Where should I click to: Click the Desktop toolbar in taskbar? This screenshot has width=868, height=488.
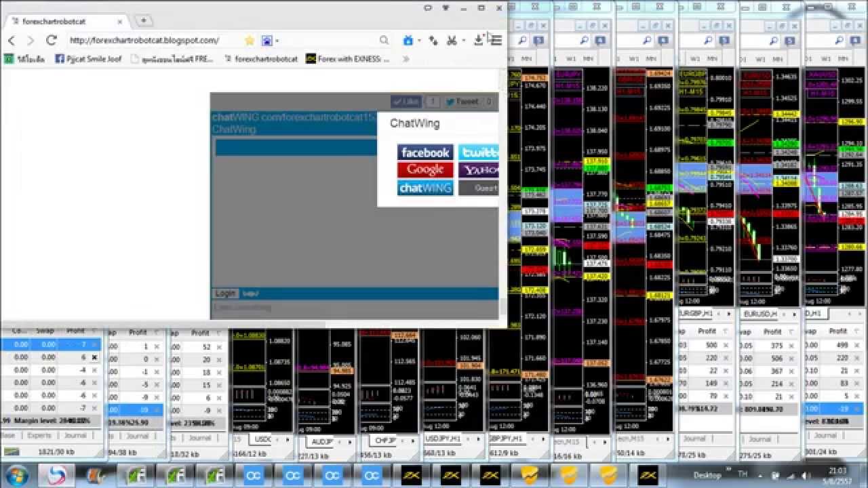(x=707, y=475)
